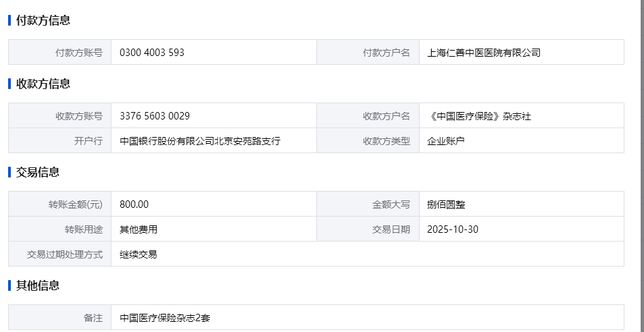644x332 pixels.
Task: Click the payer account number 0300 4003 593
Action: pos(152,53)
